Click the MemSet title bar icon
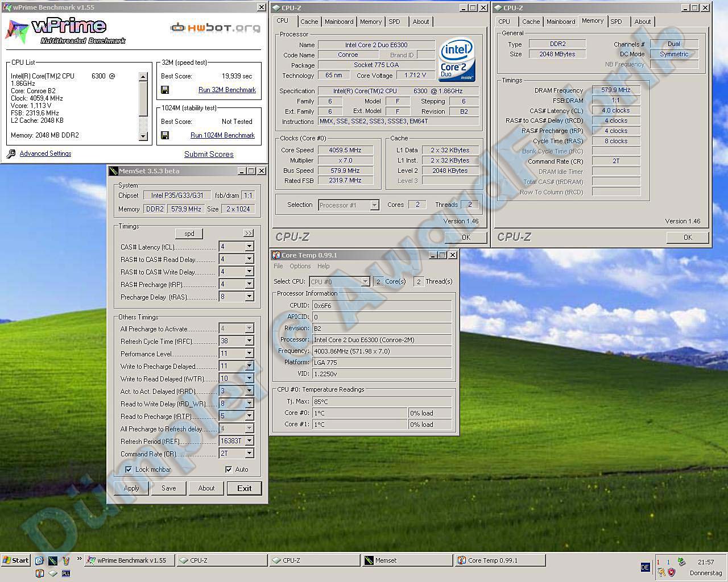Viewport: 728px width, 582px height. [x=113, y=171]
